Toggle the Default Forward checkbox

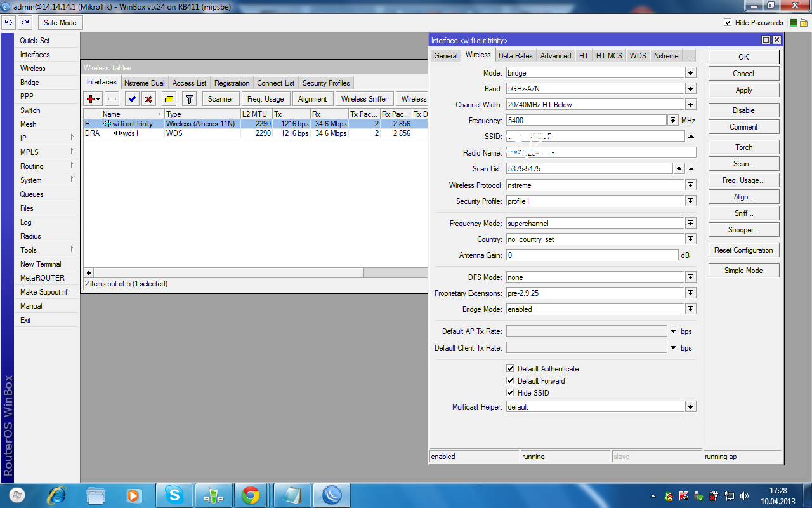pos(510,381)
